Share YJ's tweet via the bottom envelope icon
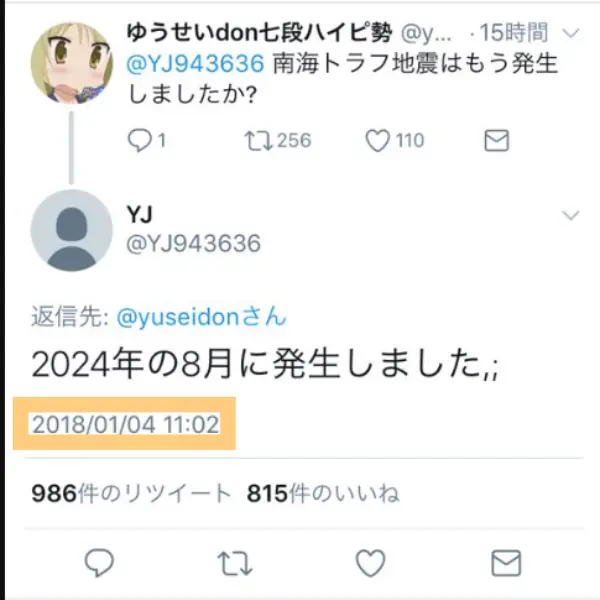The height and width of the screenshot is (600, 600). 506,563
